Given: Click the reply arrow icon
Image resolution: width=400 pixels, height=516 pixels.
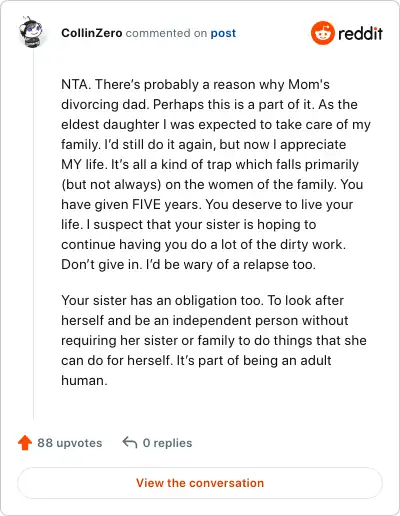Looking at the screenshot, I should click(x=130, y=443).
